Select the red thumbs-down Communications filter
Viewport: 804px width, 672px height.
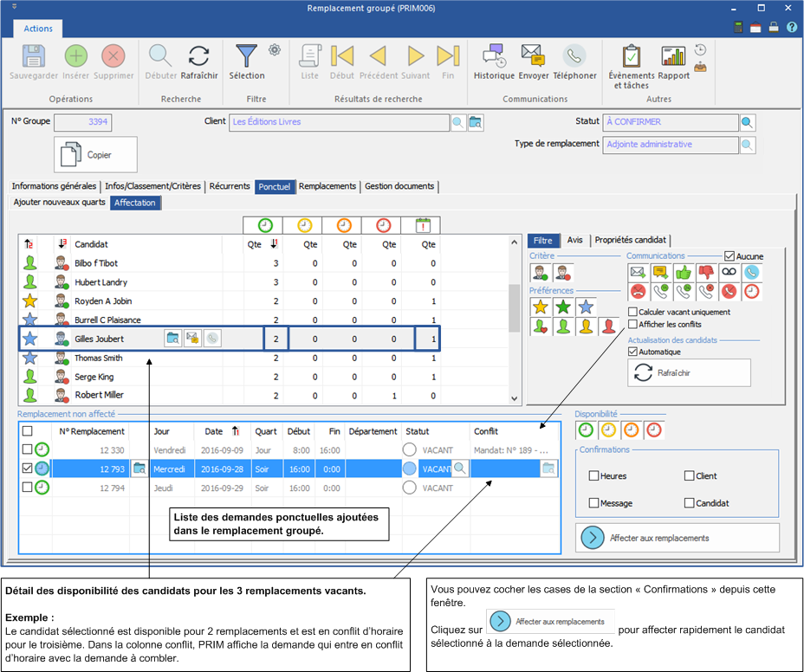[x=706, y=272]
